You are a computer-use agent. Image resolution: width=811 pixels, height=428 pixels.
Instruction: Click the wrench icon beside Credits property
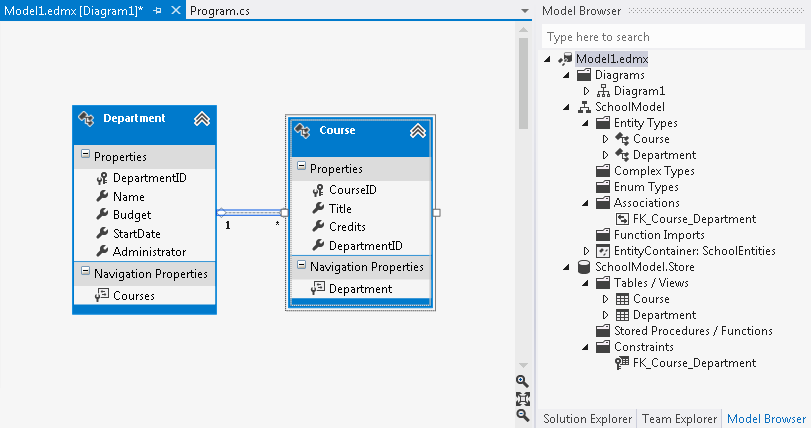coord(318,226)
